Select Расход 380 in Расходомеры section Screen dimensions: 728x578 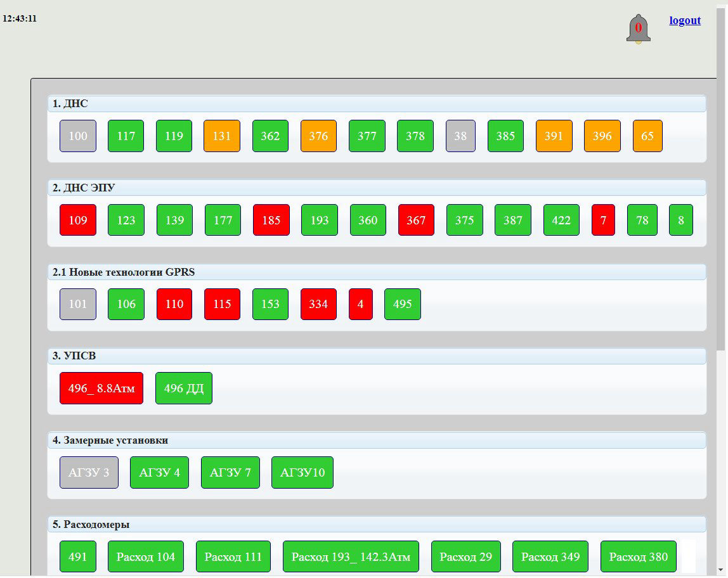[x=639, y=556]
